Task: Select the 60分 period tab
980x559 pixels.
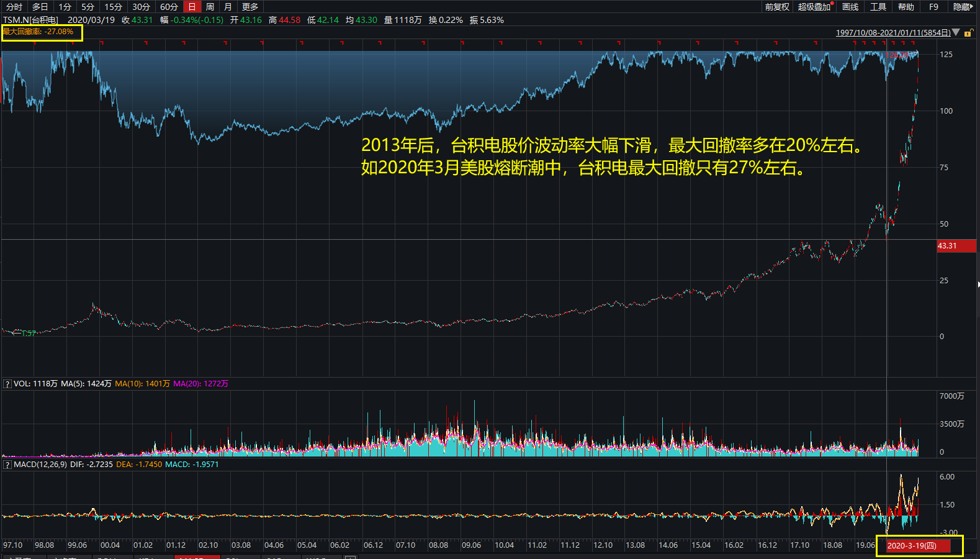Action: (169, 7)
